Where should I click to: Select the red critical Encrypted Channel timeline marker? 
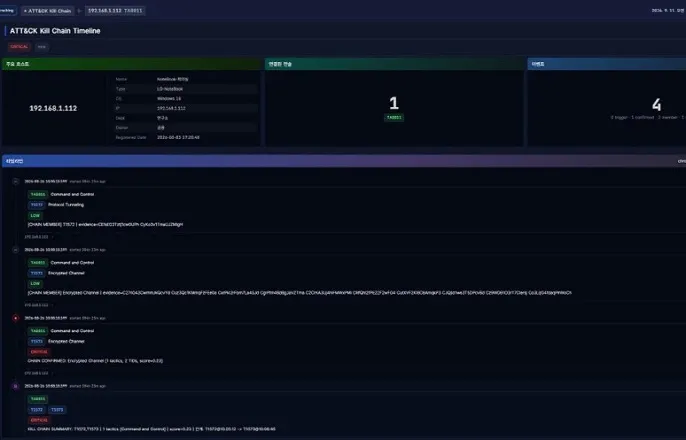click(16, 318)
